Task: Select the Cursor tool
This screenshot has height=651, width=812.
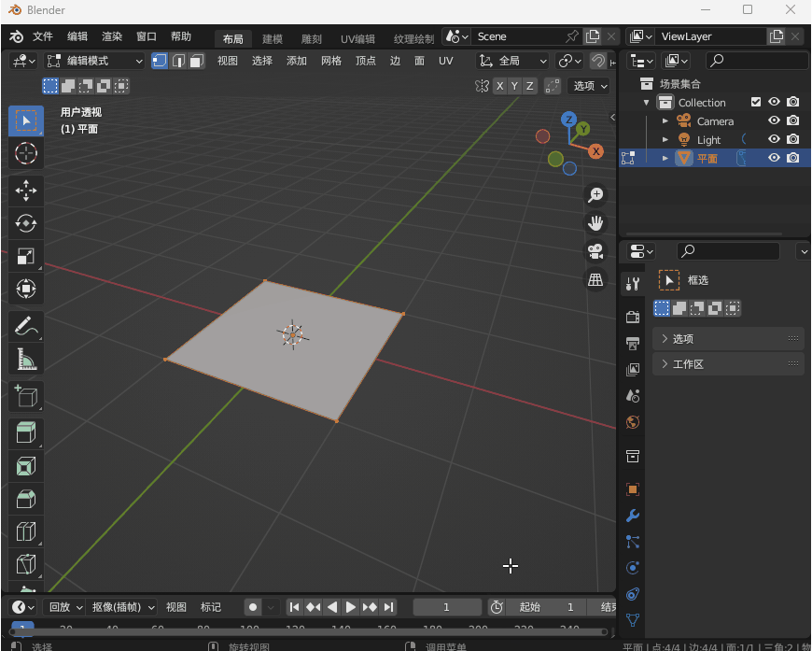Action: click(x=26, y=153)
